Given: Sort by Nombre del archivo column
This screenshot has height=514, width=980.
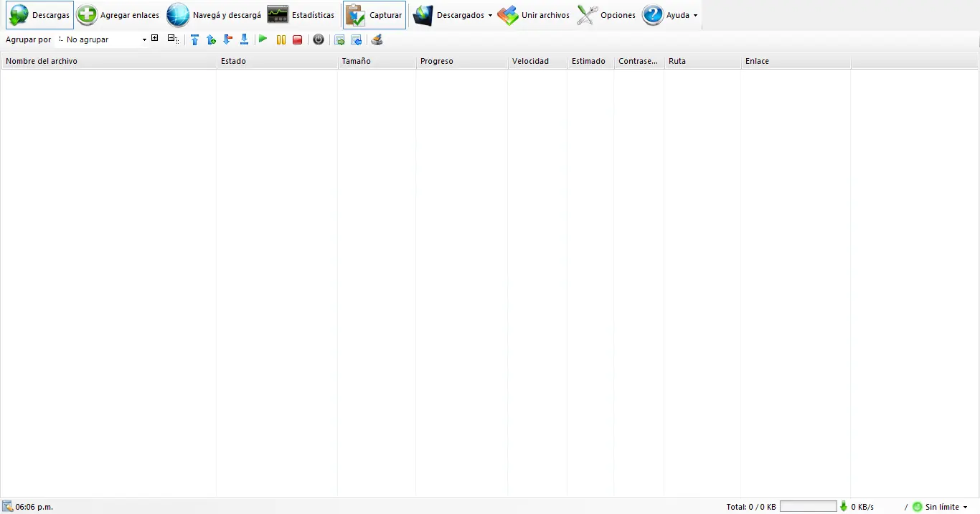Looking at the screenshot, I should pyautogui.click(x=109, y=61).
